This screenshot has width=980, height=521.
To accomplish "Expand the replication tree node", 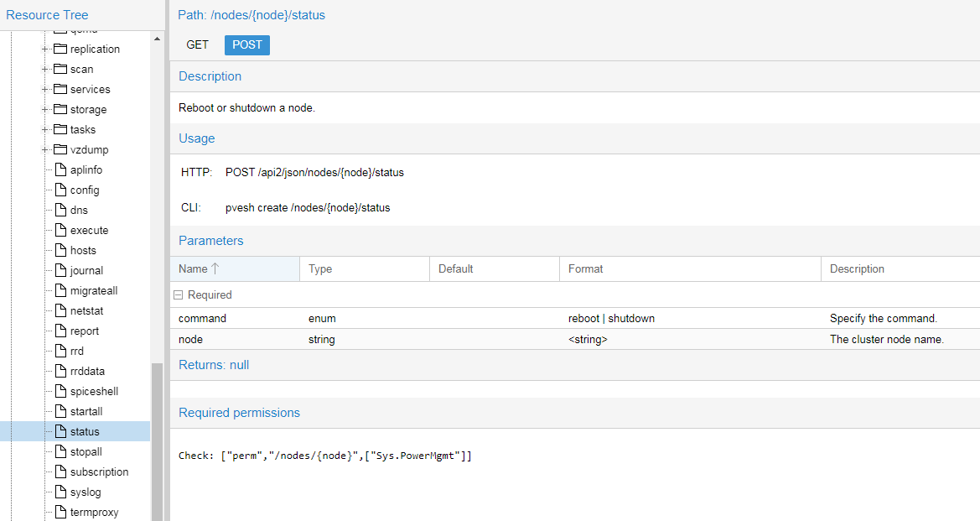I will point(45,49).
